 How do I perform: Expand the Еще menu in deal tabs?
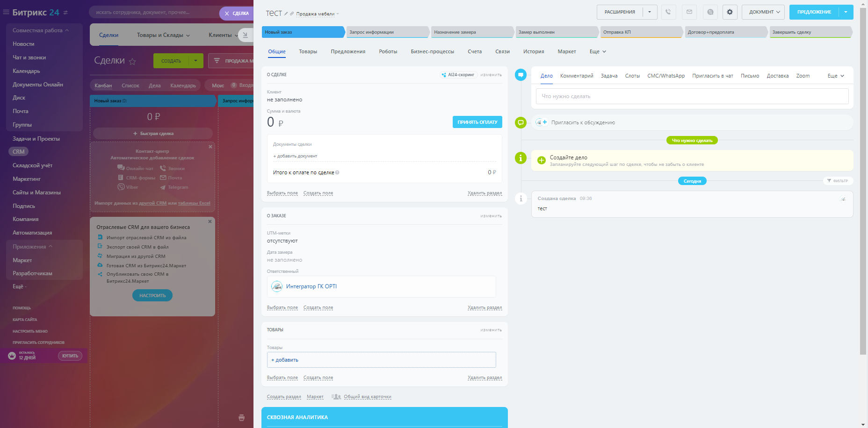point(598,51)
